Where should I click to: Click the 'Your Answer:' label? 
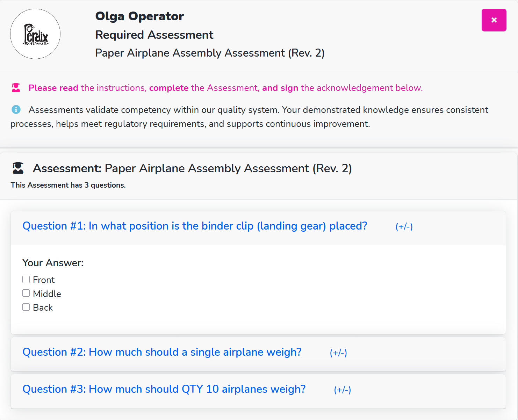click(x=53, y=263)
